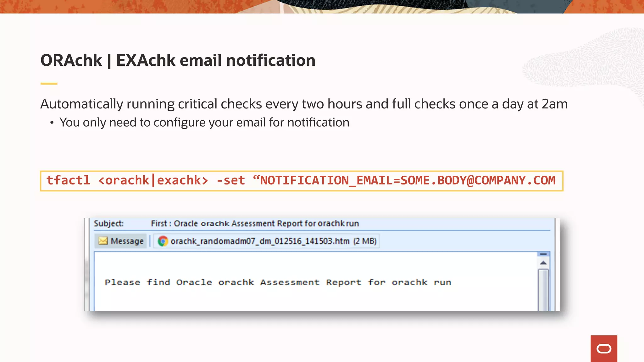Click the 'You only need to configure your email' bullet
Screen dimensions: 644x362
[204, 123]
